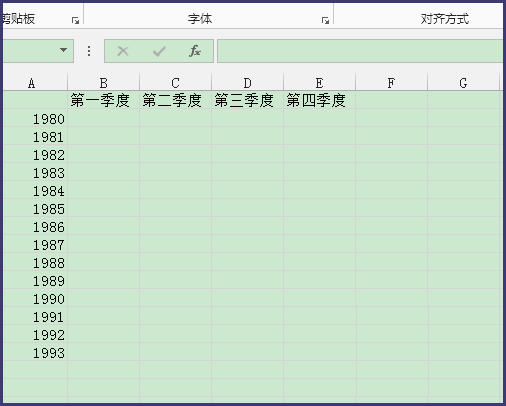Select the cell containing 1986
The height and width of the screenshot is (406, 506).
tap(35, 226)
